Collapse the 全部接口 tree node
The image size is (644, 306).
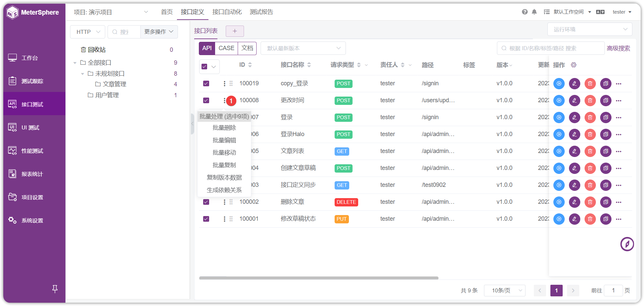(75, 63)
